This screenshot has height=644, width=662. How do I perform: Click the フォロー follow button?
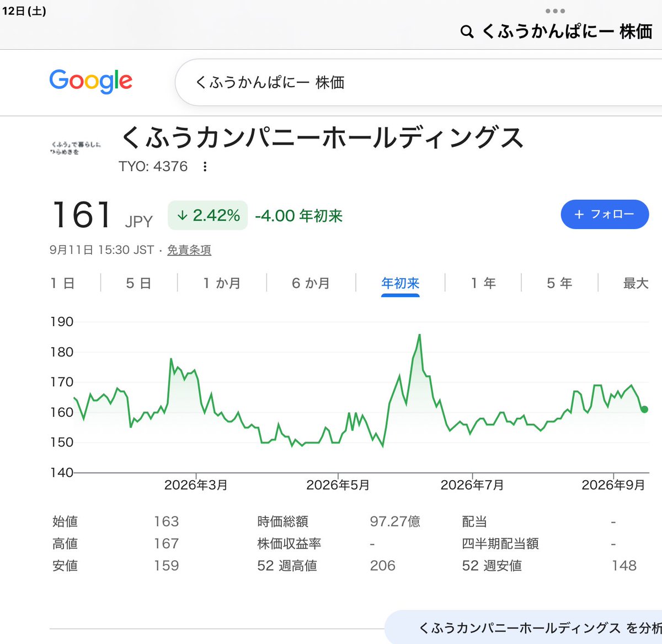click(x=605, y=214)
